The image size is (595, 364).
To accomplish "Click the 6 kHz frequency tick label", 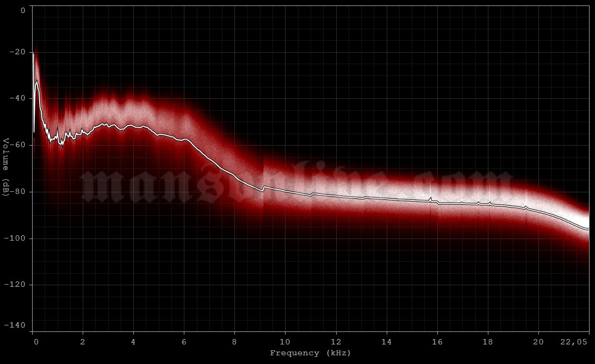I will tap(184, 342).
